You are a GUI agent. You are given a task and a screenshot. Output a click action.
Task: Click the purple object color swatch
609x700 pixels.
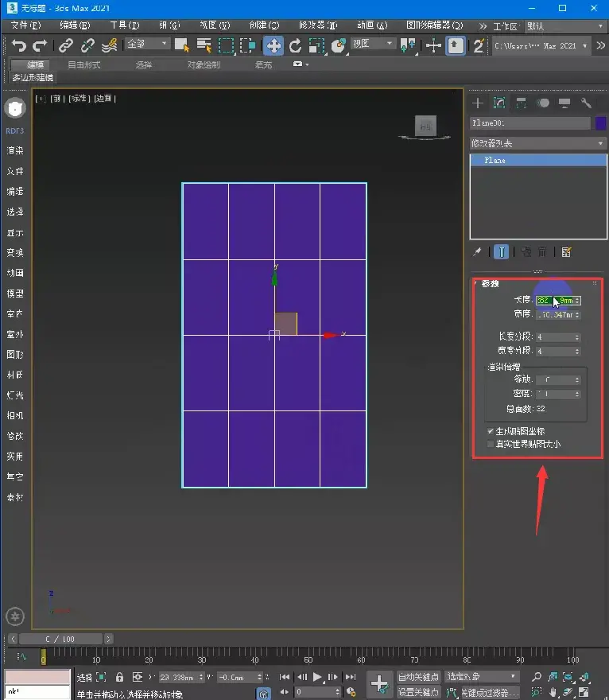coord(601,123)
